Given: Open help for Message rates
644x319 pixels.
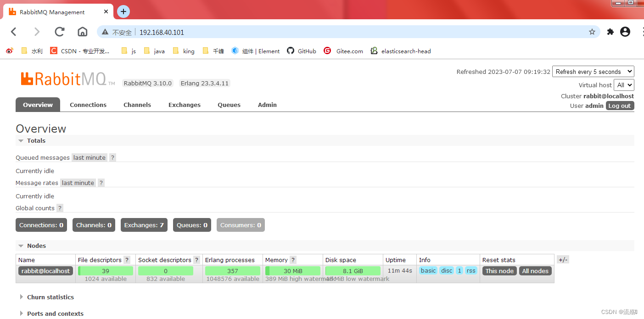Looking at the screenshot, I should tap(101, 183).
